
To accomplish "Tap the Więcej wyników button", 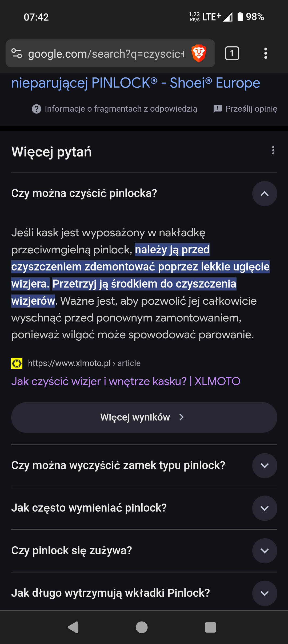I will pos(144,417).
